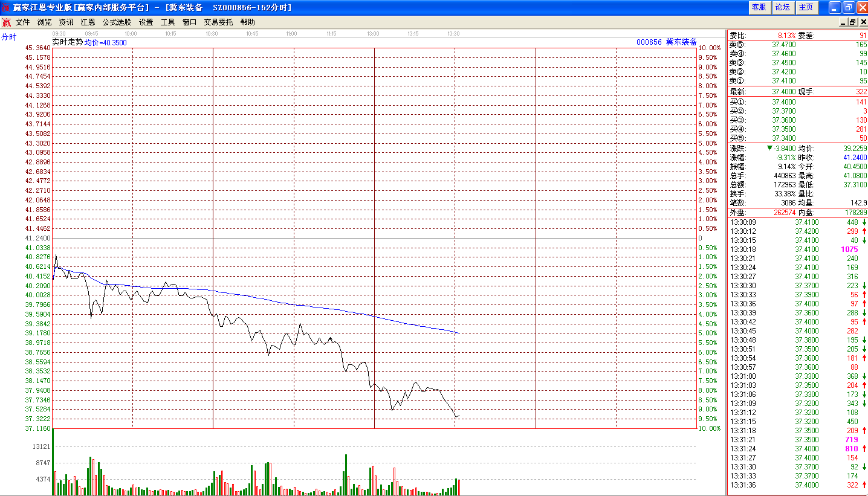
Task: Select the 买⑤ 37.3400 order row
Action: pos(798,138)
